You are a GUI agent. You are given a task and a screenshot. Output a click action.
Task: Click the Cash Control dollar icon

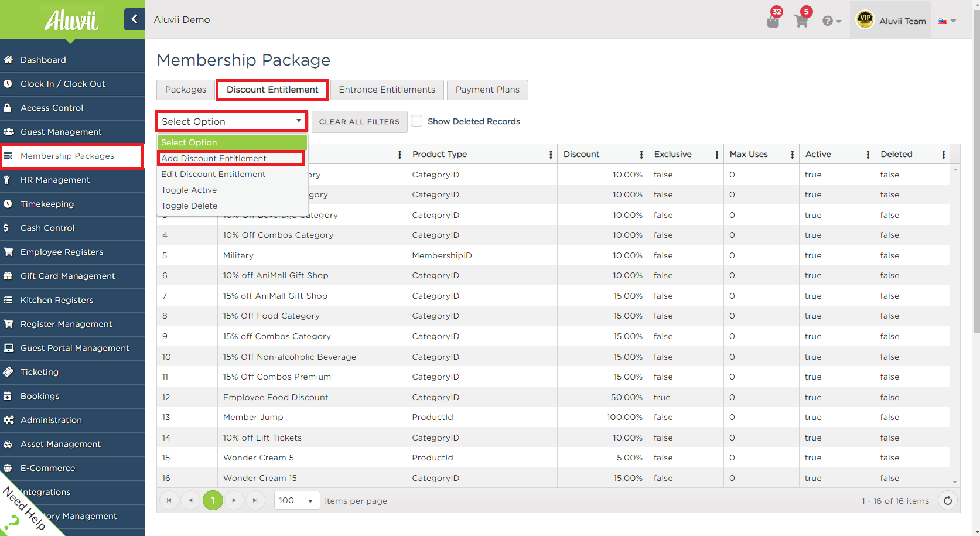pos(6,228)
